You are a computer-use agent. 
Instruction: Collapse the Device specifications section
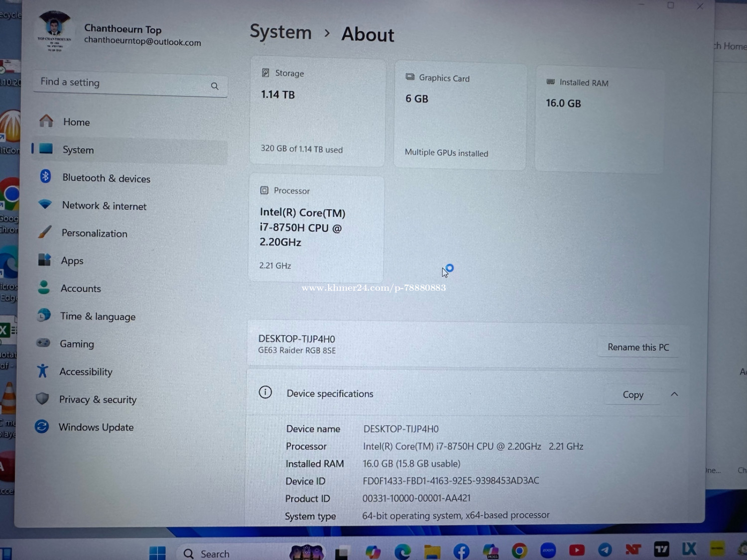(674, 394)
